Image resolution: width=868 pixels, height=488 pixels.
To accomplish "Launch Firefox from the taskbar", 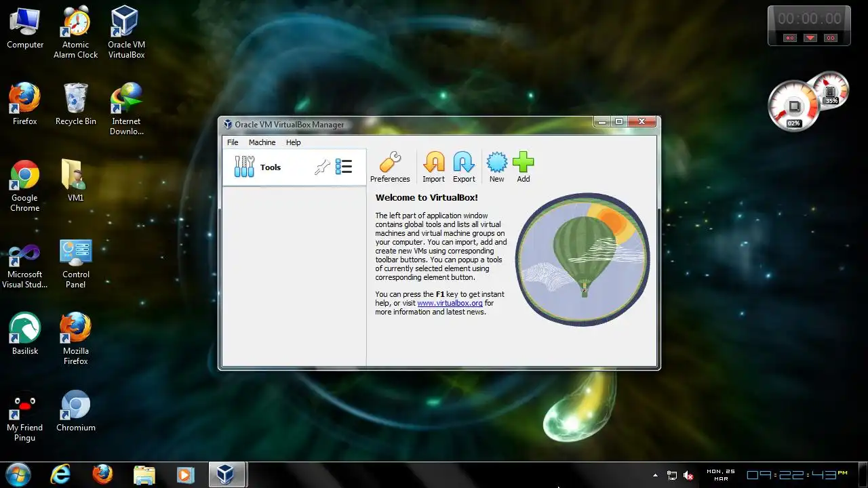I will pos(102,474).
